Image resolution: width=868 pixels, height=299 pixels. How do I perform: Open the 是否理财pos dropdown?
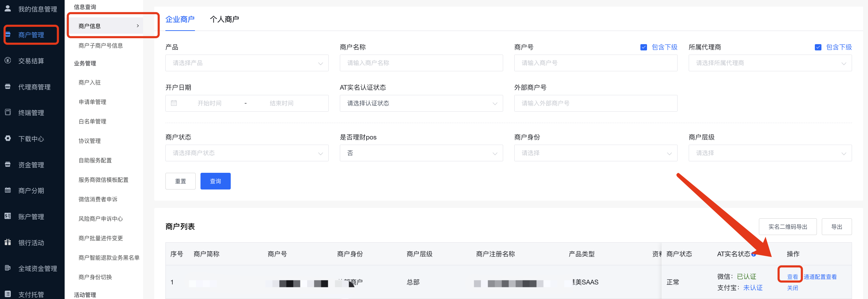coord(421,153)
